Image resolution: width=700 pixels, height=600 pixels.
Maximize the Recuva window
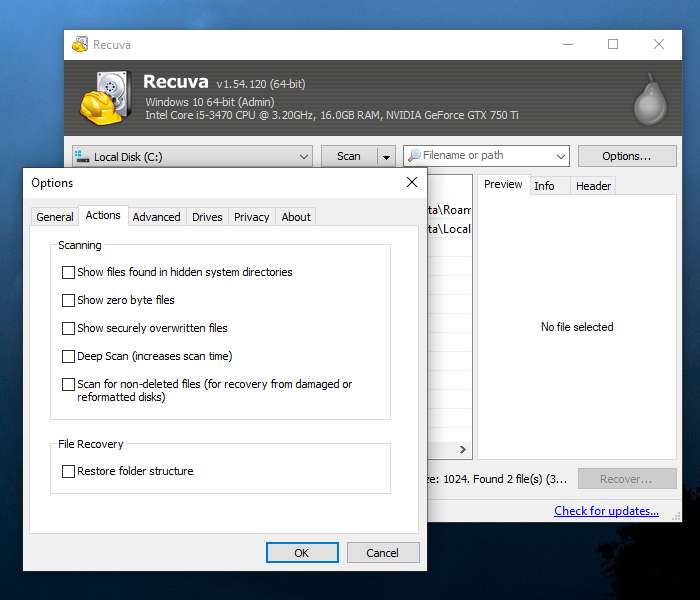tap(613, 44)
